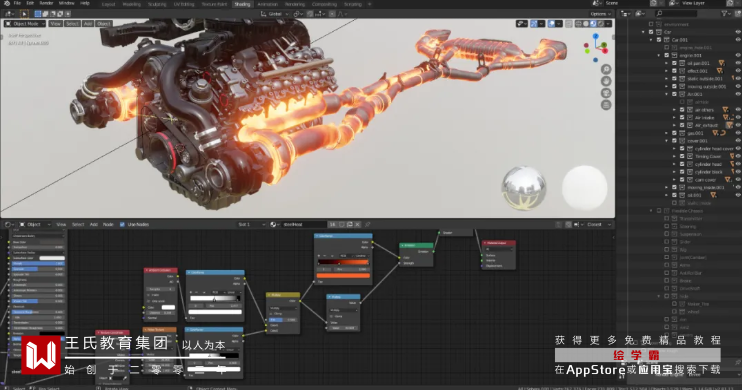Uncheck the oil pan.001 collection checkbox
Image resolution: width=742 pixels, height=390 pixels.
(674, 63)
